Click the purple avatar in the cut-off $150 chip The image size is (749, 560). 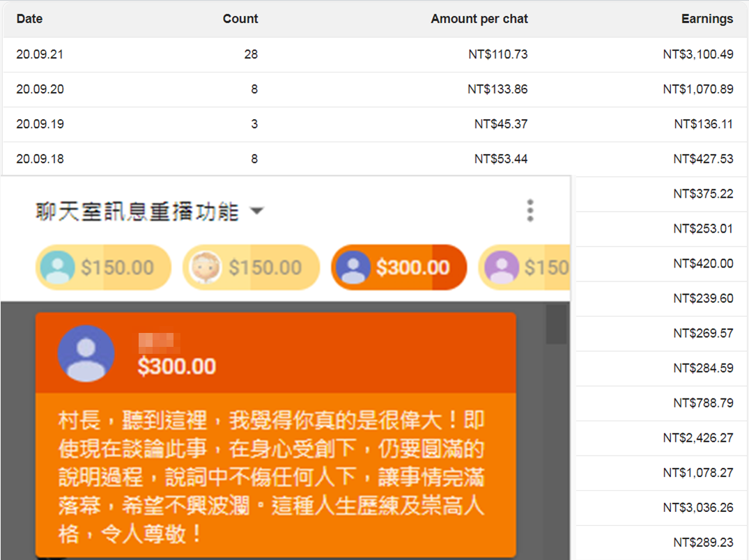point(502,267)
